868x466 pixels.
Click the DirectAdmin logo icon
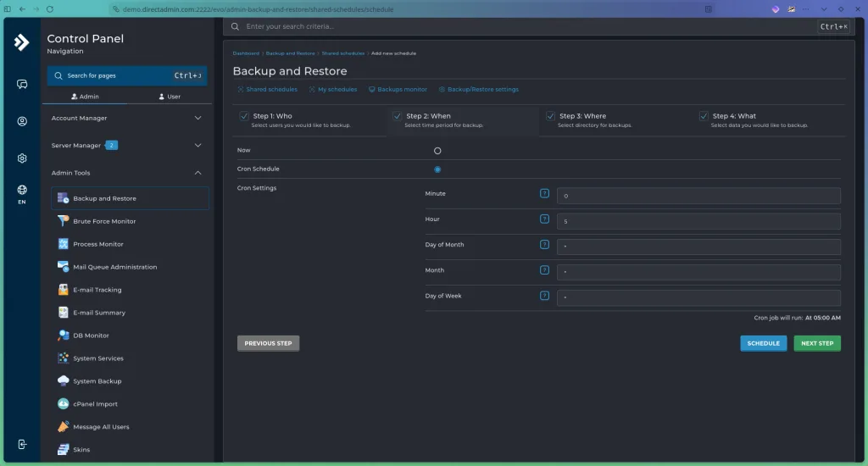21,42
